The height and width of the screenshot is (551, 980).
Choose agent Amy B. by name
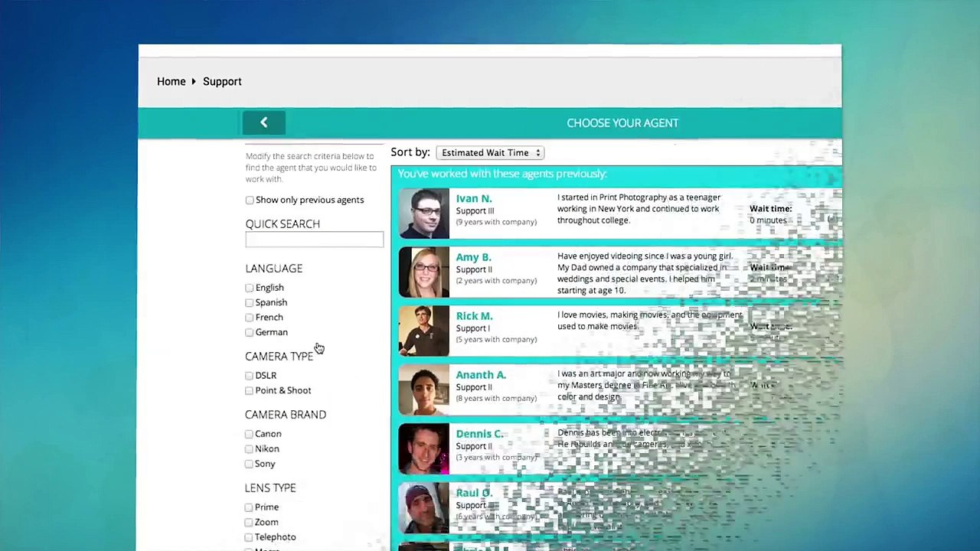pos(474,257)
